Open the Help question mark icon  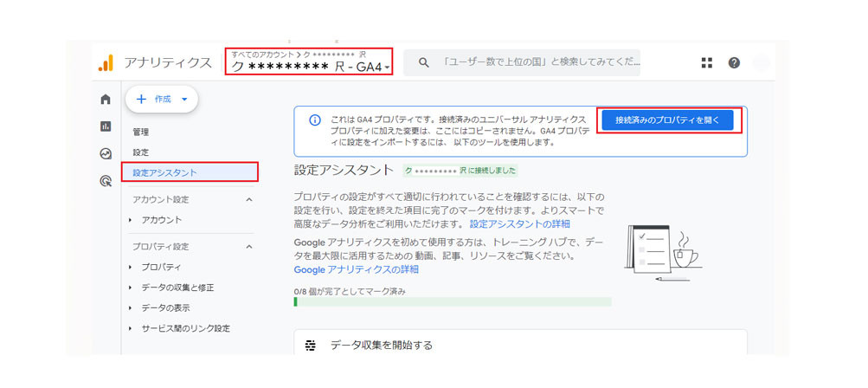(734, 62)
